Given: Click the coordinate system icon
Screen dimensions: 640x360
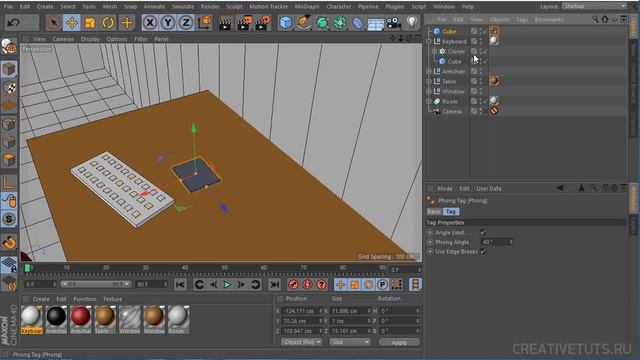Looking at the screenshot, I should click(204, 22).
